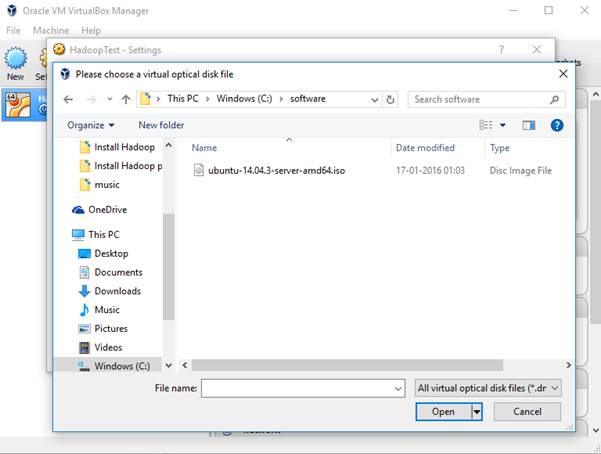This screenshot has height=454, width=601.
Task: Open Machine menu in VirtualBox Manager
Action: (51, 30)
